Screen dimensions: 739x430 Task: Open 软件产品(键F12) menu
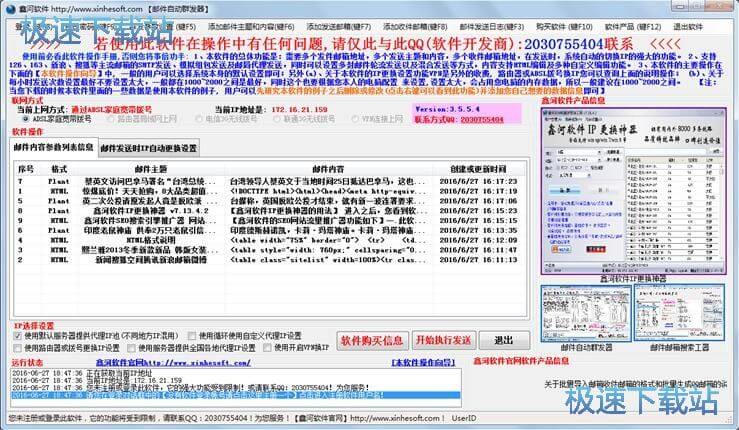click(633, 27)
